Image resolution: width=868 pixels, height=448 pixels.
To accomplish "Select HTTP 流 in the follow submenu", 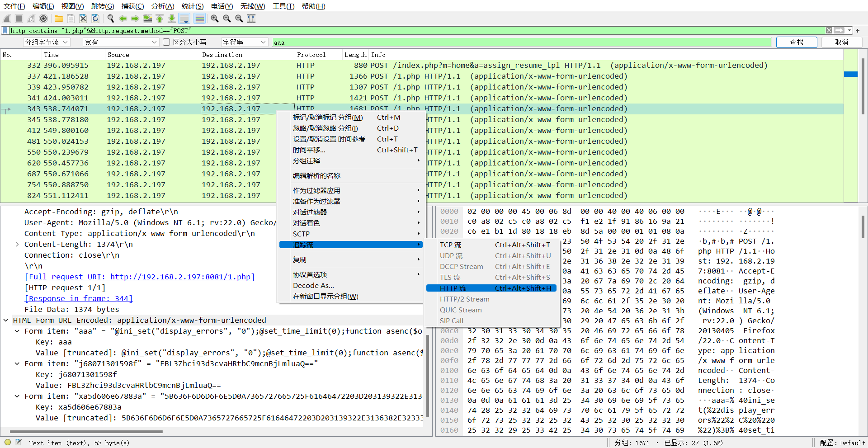I will click(491, 288).
